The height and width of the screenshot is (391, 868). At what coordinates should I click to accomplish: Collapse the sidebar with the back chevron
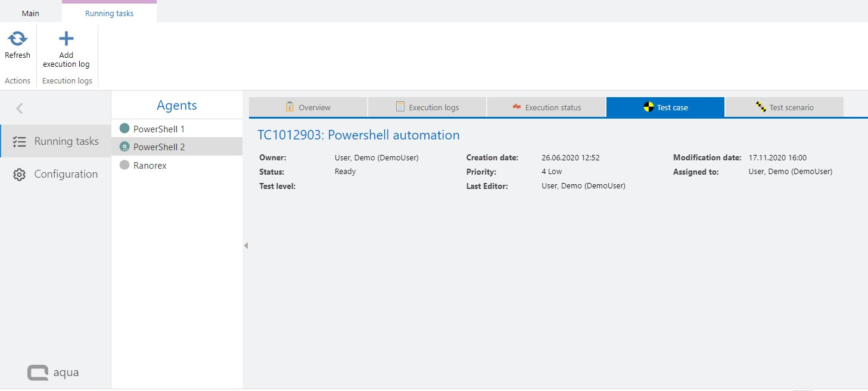[x=20, y=108]
